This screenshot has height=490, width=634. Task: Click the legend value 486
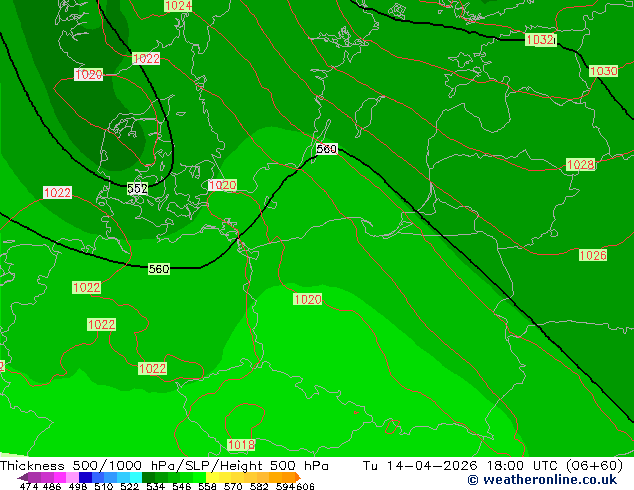point(52,486)
